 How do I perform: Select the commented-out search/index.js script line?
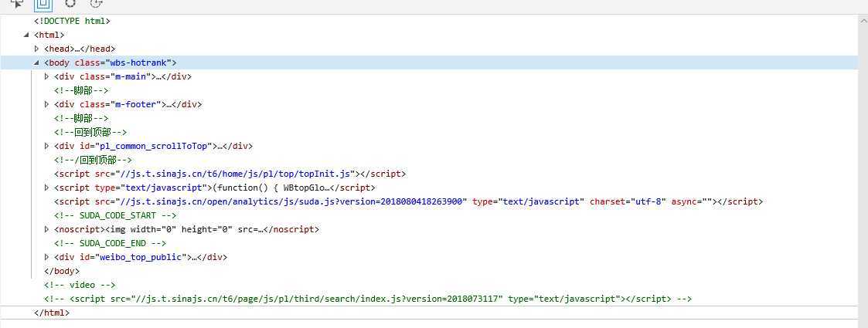pyautogui.click(x=368, y=299)
